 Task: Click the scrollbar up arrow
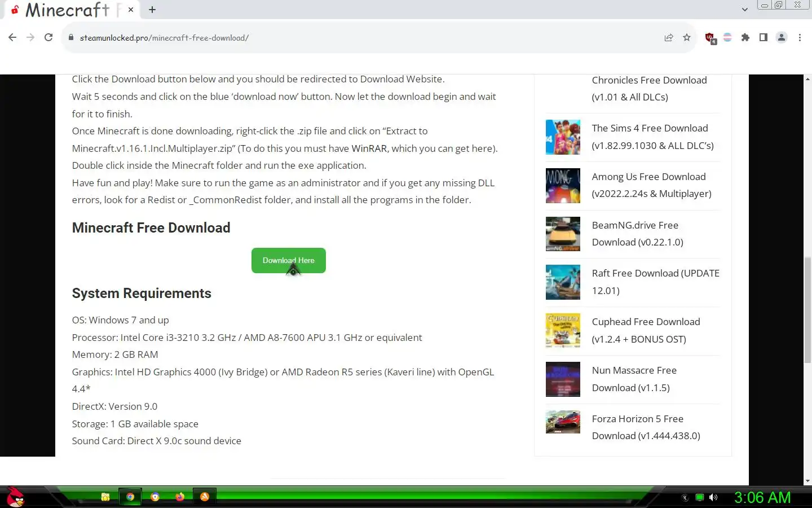point(807,79)
